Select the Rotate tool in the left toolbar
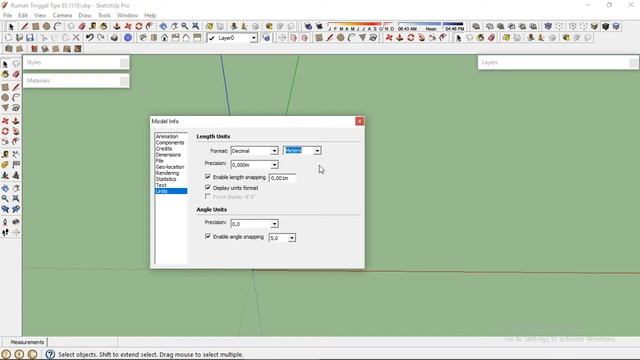Screen dimensions: 640x360 pyautogui.click(x=5, y=131)
